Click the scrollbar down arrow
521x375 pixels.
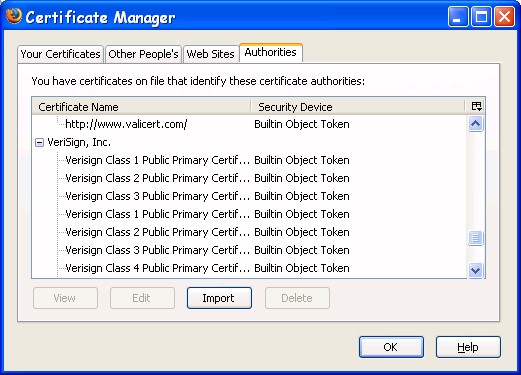pos(475,270)
